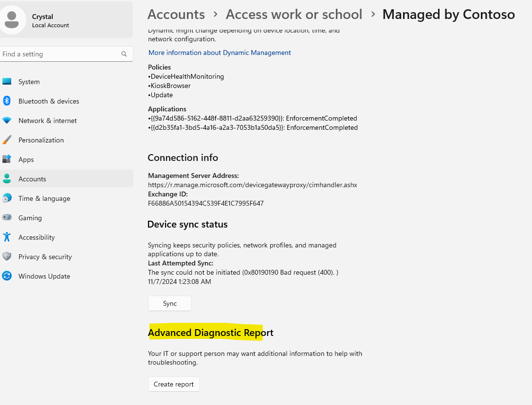Click the Accounts person icon
532x405 pixels.
click(x=7, y=178)
